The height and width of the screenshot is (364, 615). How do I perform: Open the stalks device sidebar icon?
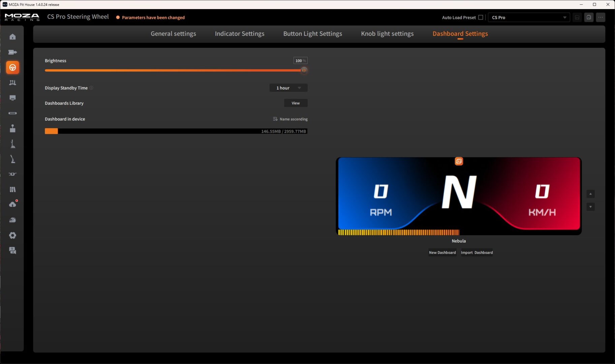(12, 174)
